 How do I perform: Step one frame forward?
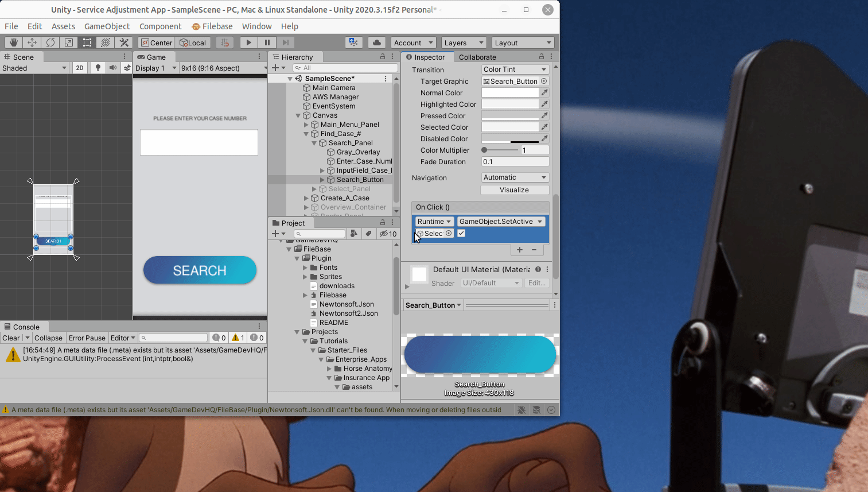pyautogui.click(x=285, y=42)
